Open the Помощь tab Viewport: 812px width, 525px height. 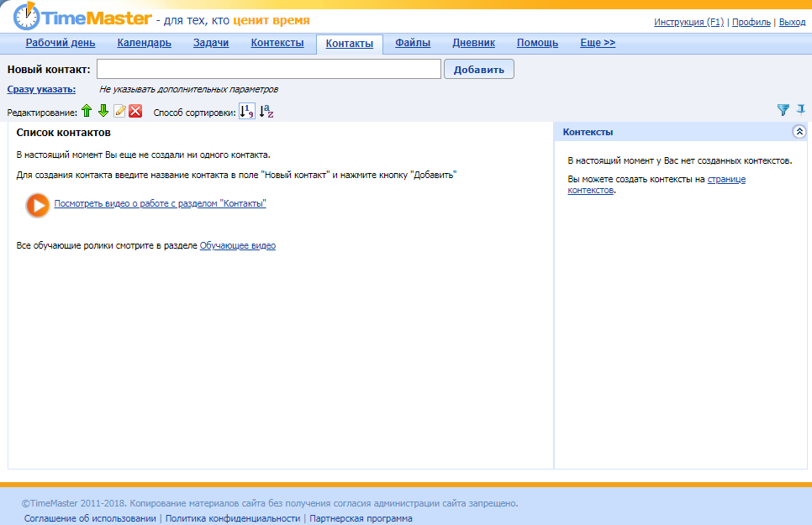537,43
